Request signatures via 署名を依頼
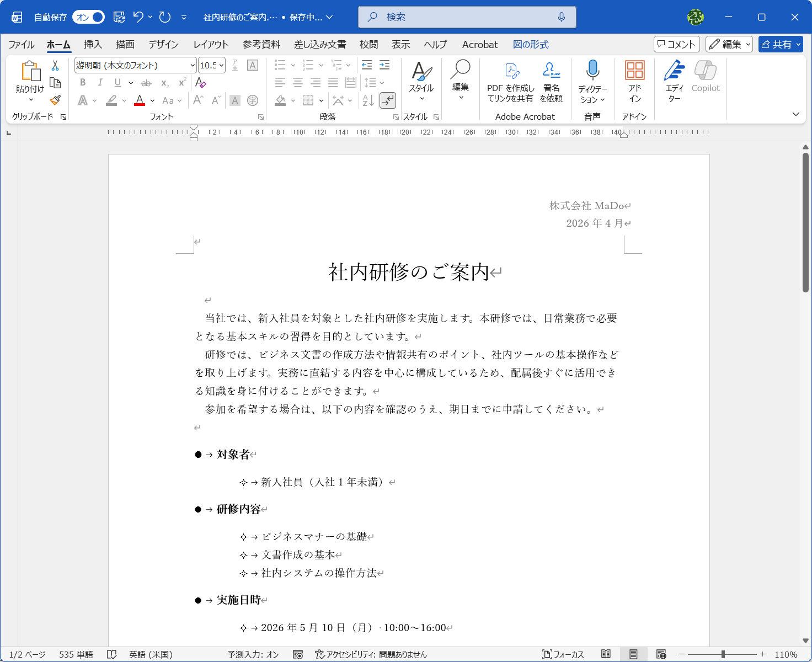The height and width of the screenshot is (662, 812). pos(551,81)
